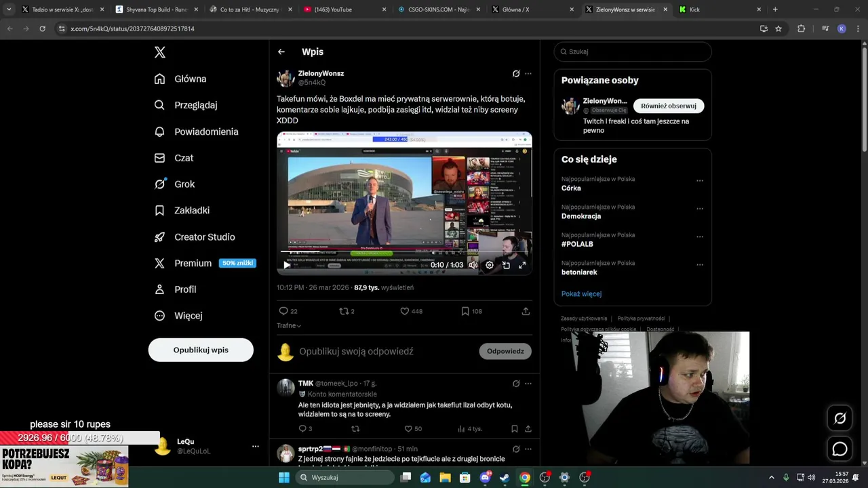Toggle picture-in-picture on the video
This screenshot has height=488, width=868.
(506, 265)
